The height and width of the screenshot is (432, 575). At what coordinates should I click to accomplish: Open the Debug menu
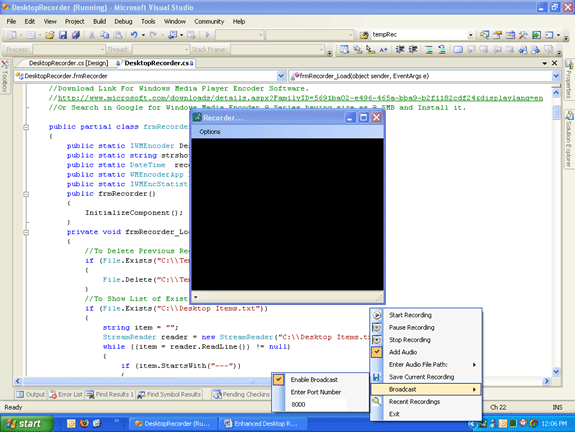[123, 21]
